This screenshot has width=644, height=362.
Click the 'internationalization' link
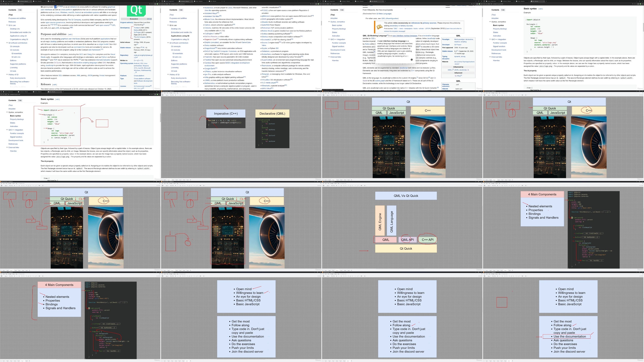click(x=103, y=60)
